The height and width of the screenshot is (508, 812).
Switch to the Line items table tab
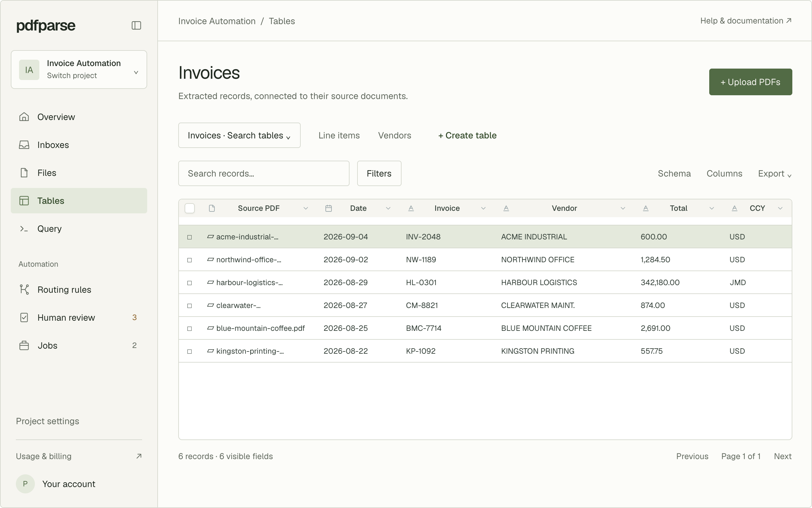click(x=339, y=135)
